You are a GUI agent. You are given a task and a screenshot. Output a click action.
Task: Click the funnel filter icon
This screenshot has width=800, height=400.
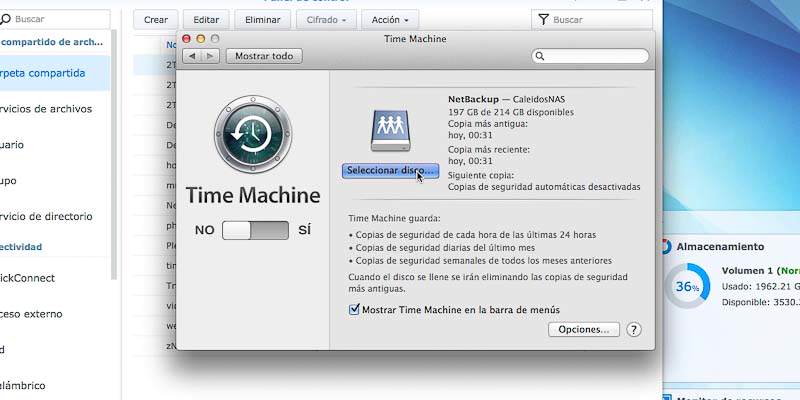[x=543, y=20]
